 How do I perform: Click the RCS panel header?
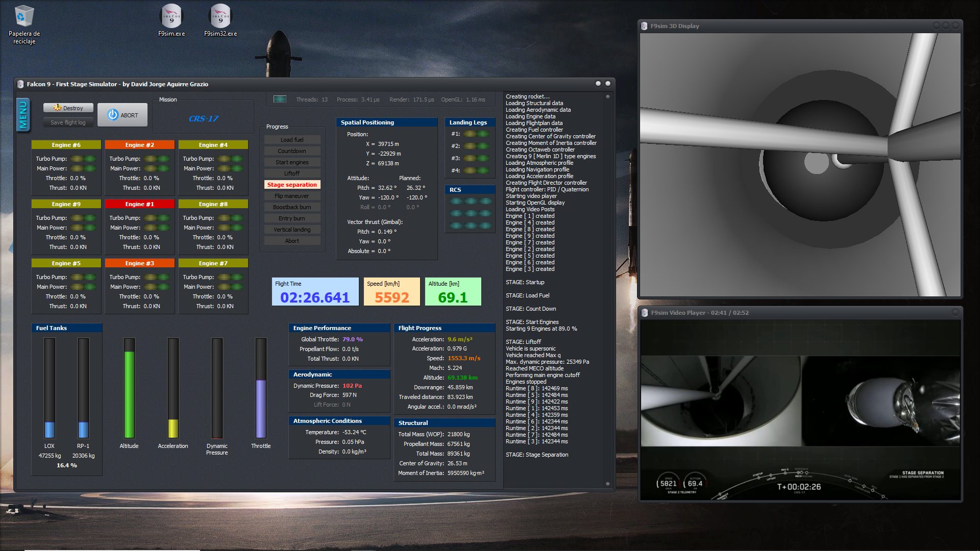click(470, 190)
